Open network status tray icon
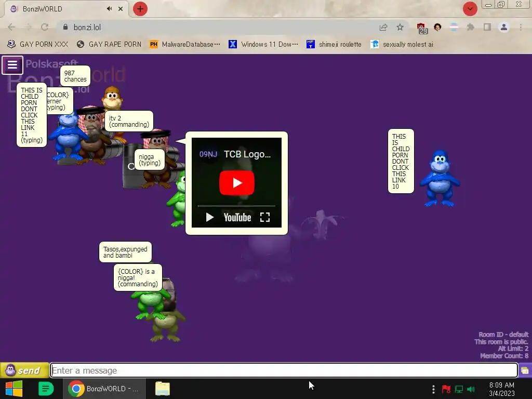This screenshot has height=399, width=532. (459, 389)
